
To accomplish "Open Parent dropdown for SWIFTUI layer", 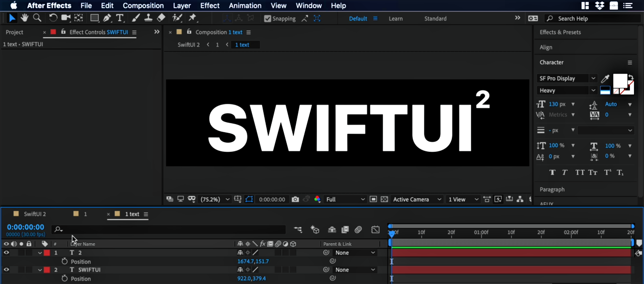I will [x=355, y=270].
